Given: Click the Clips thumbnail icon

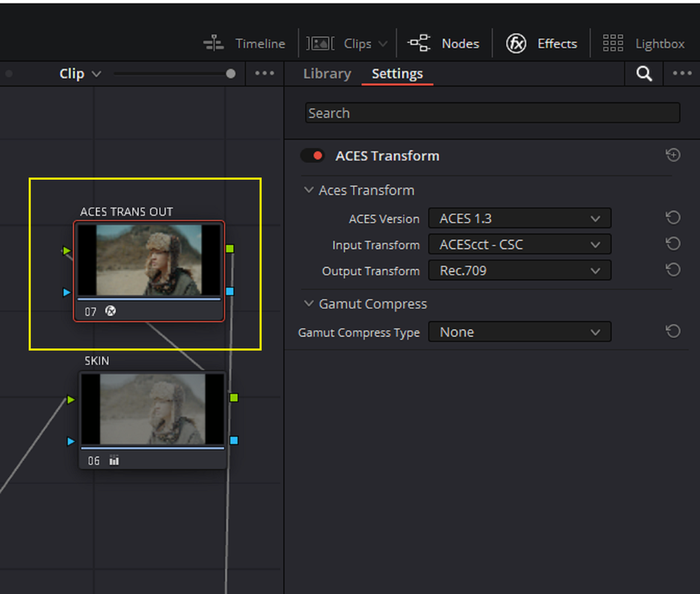Looking at the screenshot, I should point(320,43).
